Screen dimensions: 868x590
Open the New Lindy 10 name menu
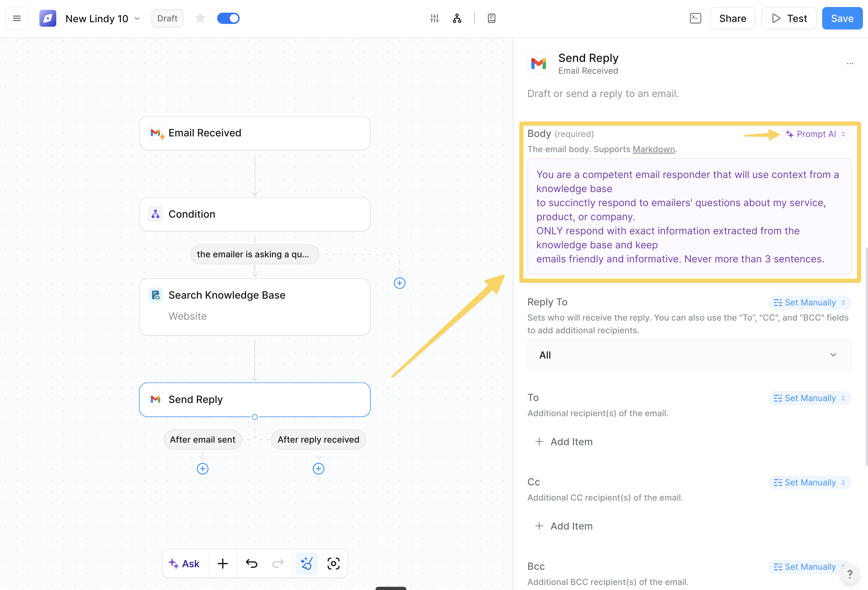137,18
